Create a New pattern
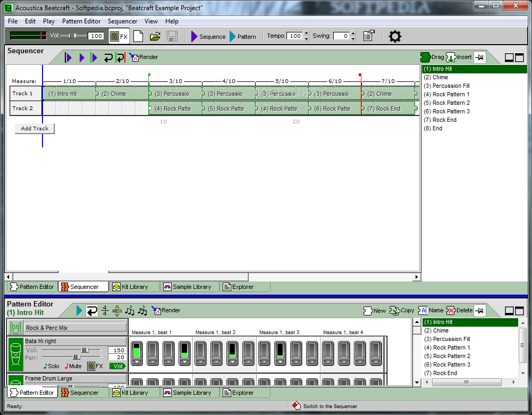The width and height of the screenshot is (532, 415). click(x=375, y=310)
